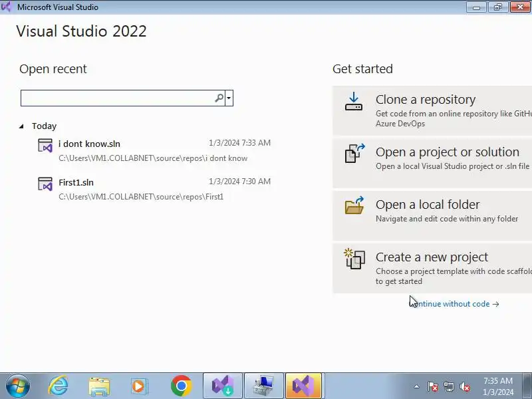This screenshot has width=532, height=399.
Task: Click the muted volume tray icon
Action: [x=465, y=386]
